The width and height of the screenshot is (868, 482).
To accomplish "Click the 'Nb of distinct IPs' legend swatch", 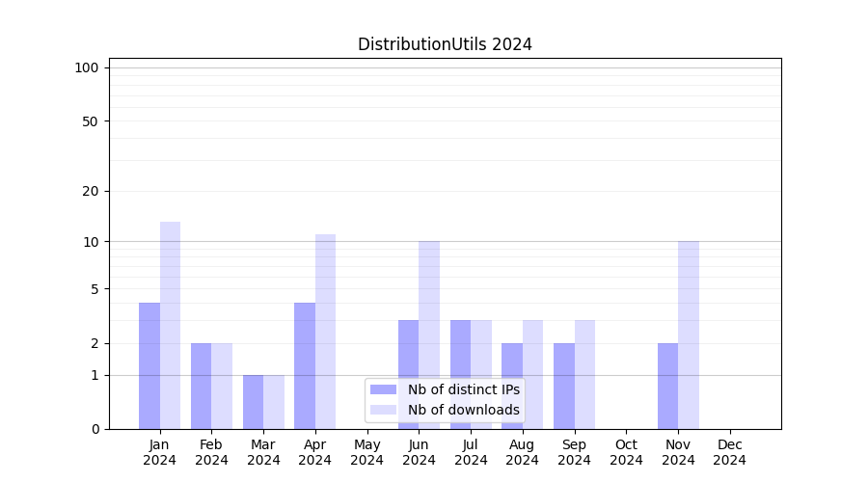I will pos(383,389).
